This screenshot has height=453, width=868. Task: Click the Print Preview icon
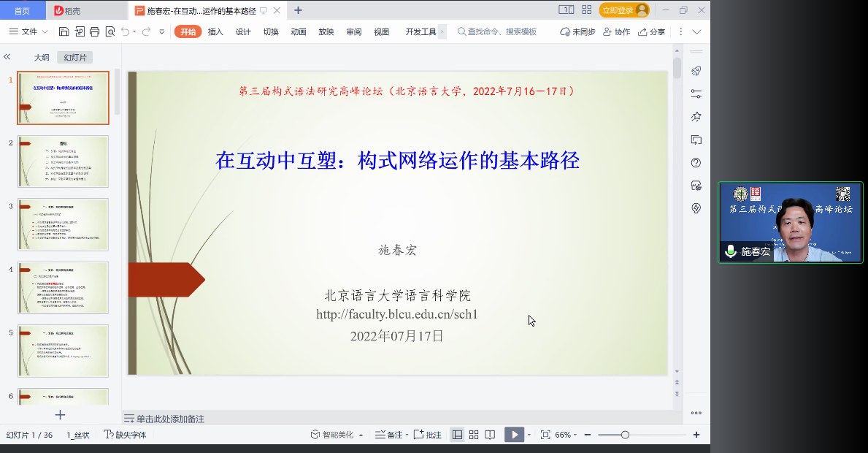pos(110,31)
